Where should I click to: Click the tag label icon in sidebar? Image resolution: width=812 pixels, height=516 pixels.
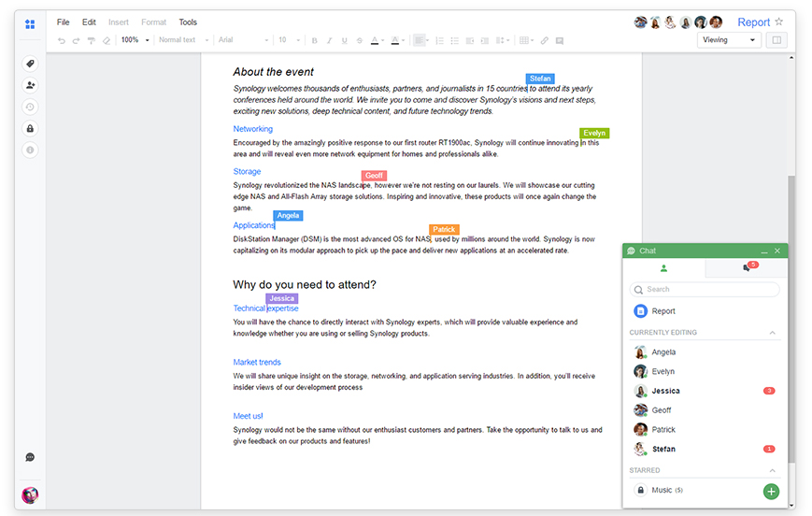coord(30,64)
